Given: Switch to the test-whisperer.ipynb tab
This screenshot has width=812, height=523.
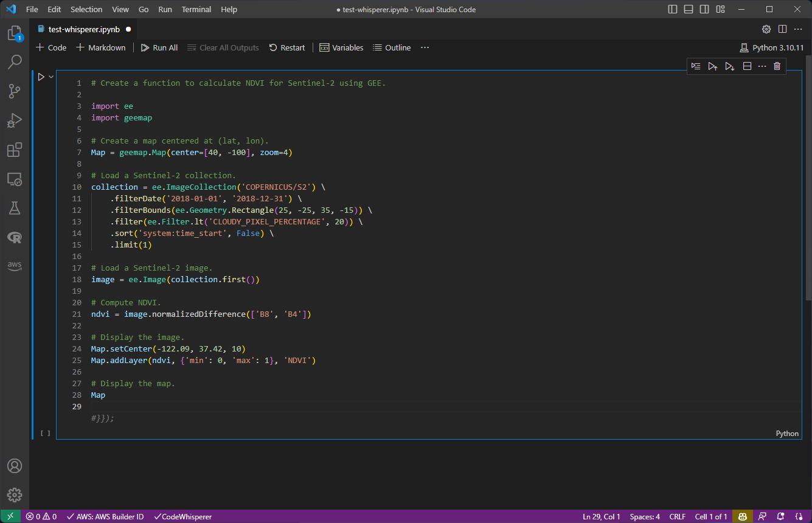Looking at the screenshot, I should point(85,28).
